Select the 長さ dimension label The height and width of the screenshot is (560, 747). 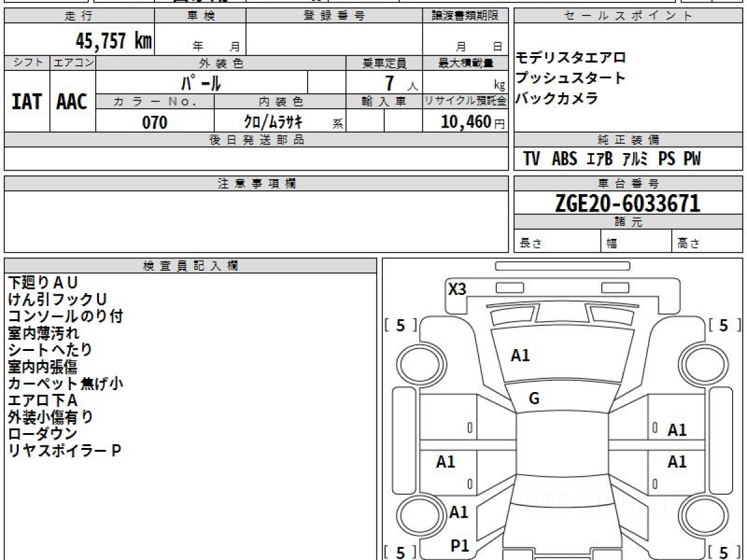530,244
